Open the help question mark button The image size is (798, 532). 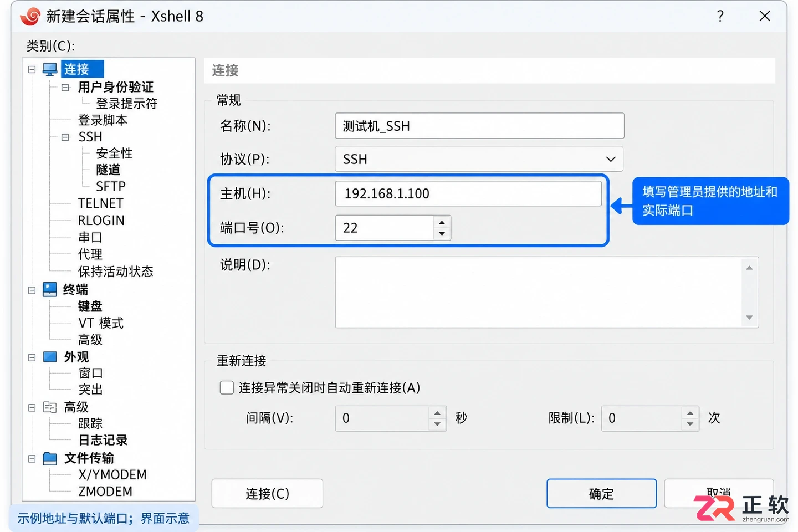click(x=720, y=16)
